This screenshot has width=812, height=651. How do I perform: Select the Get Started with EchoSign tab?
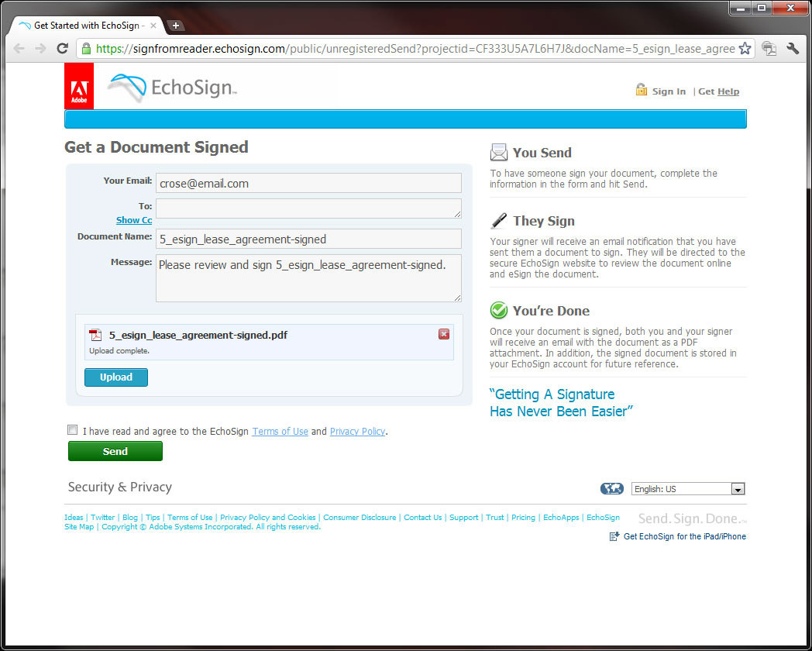86,26
